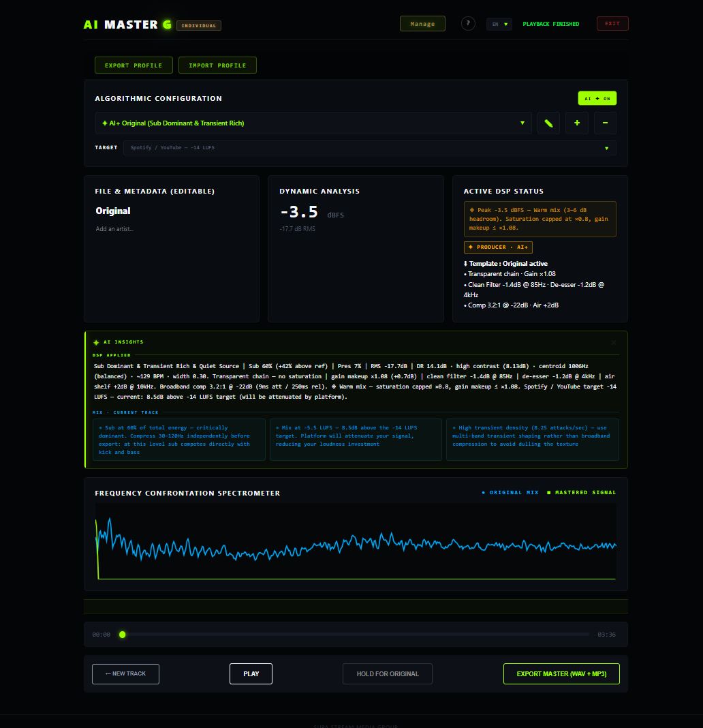
Task: Click the frequency spectrometer waveform
Action: click(x=356, y=542)
